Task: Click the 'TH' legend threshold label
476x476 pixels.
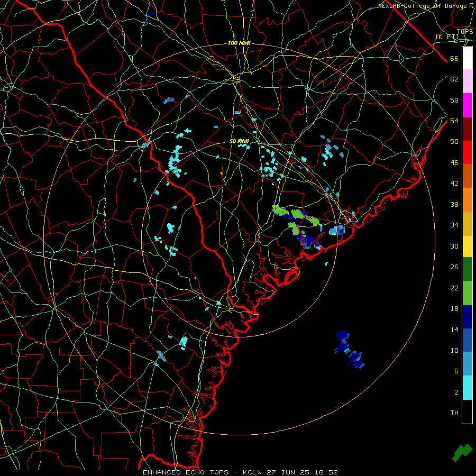Action: 454,413
